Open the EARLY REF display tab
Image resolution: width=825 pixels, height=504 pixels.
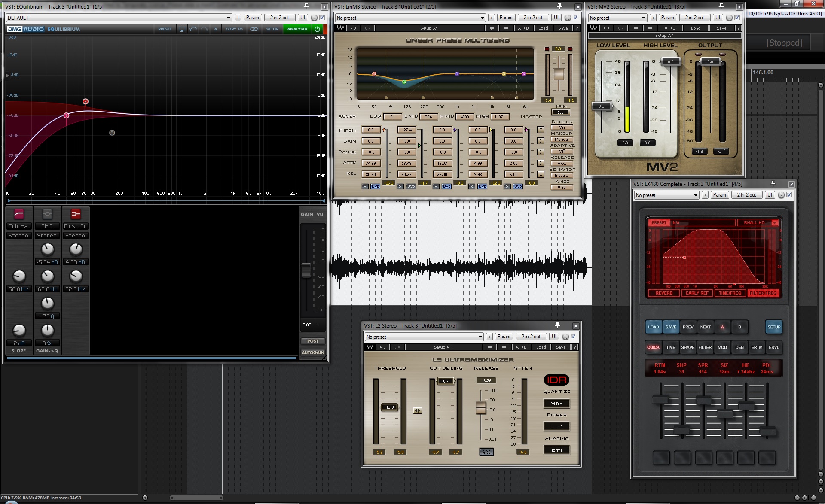pos(697,293)
